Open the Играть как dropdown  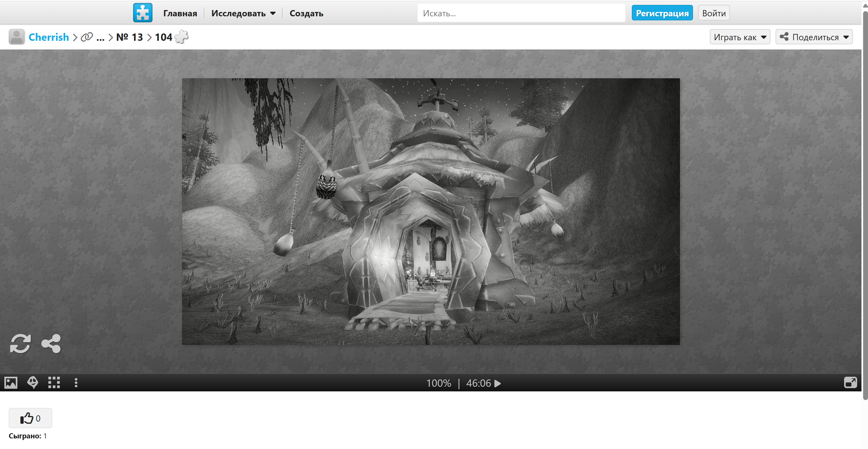click(740, 37)
